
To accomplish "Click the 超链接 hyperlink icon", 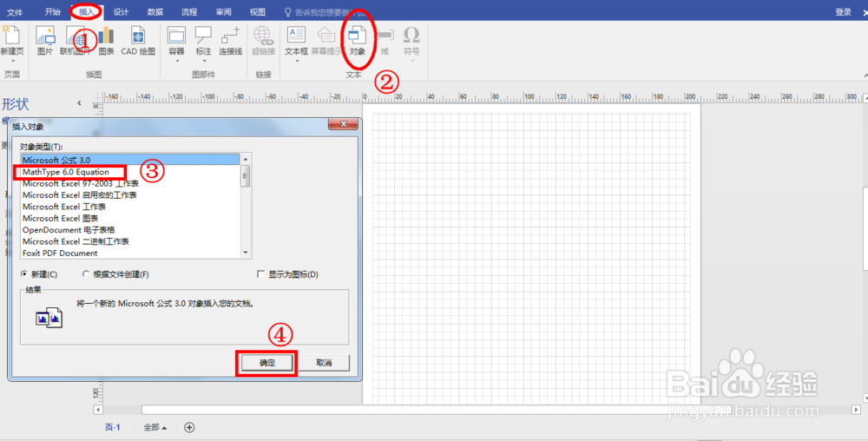I will tap(264, 35).
